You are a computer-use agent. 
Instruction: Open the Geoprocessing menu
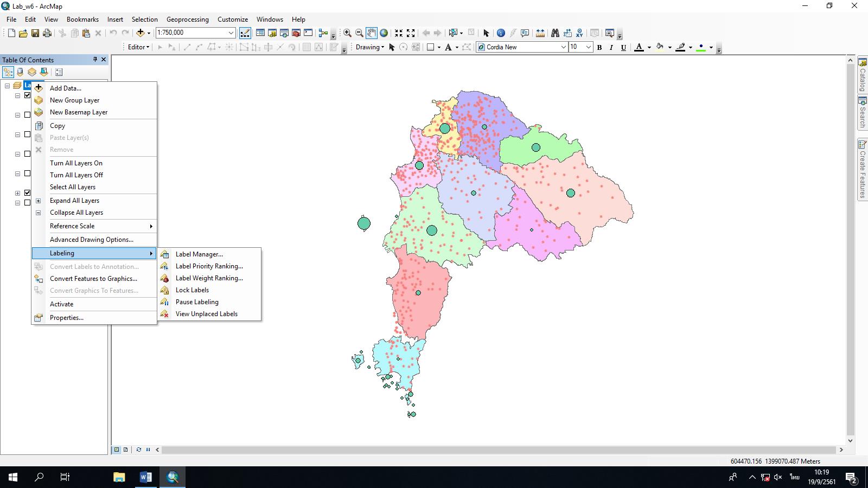click(187, 19)
